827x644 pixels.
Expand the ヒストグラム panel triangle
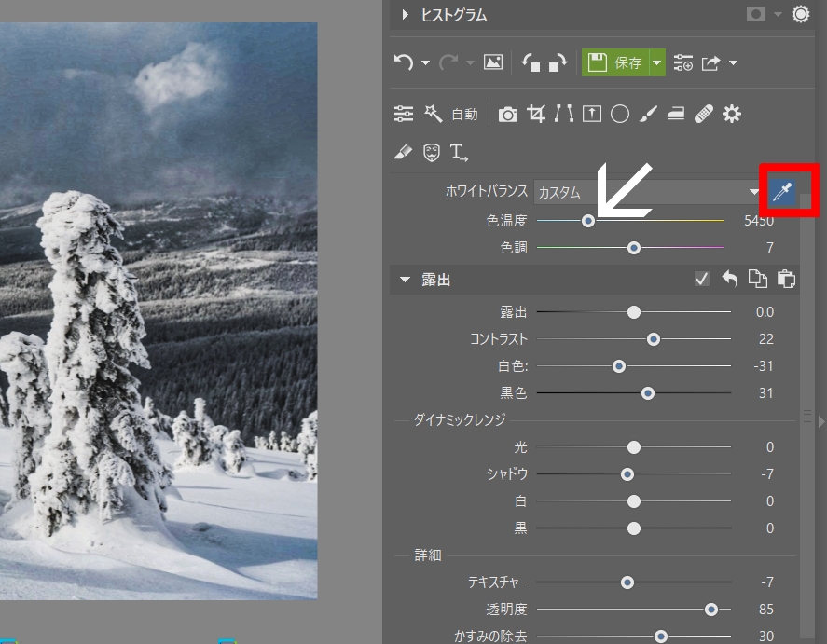(x=405, y=14)
